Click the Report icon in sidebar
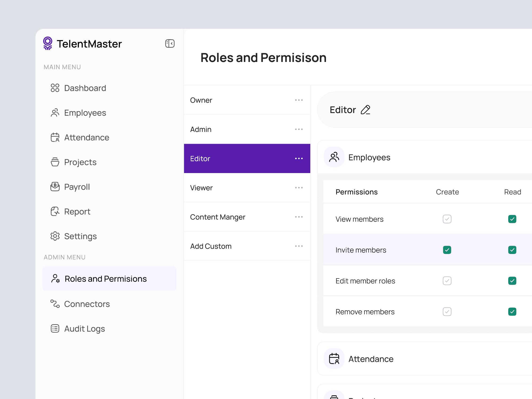 pyautogui.click(x=55, y=211)
